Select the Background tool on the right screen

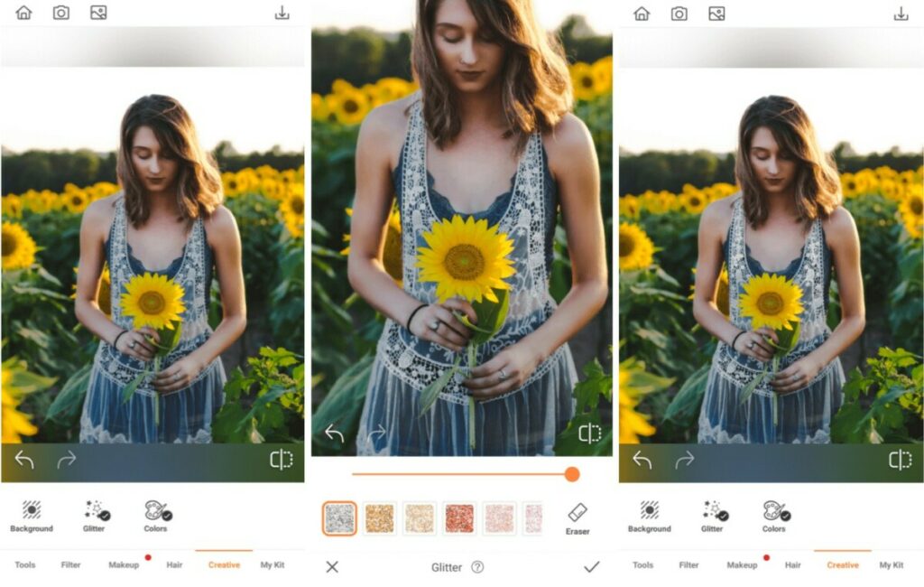pyautogui.click(x=650, y=517)
